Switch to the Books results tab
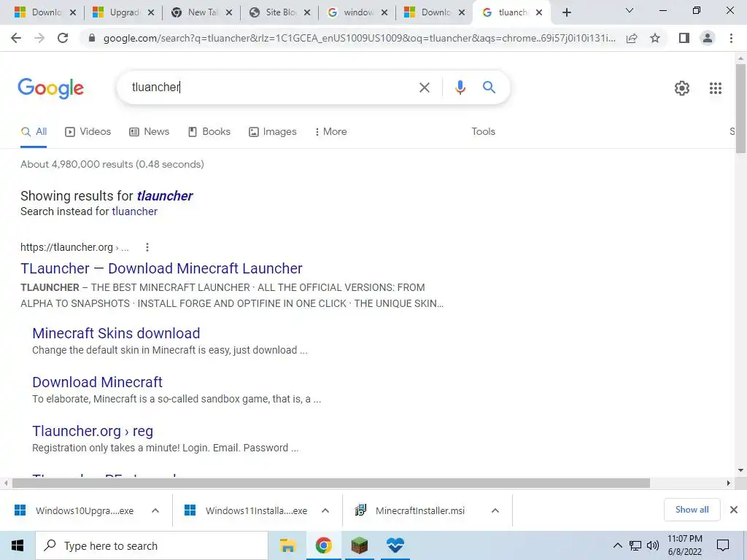 tap(209, 132)
